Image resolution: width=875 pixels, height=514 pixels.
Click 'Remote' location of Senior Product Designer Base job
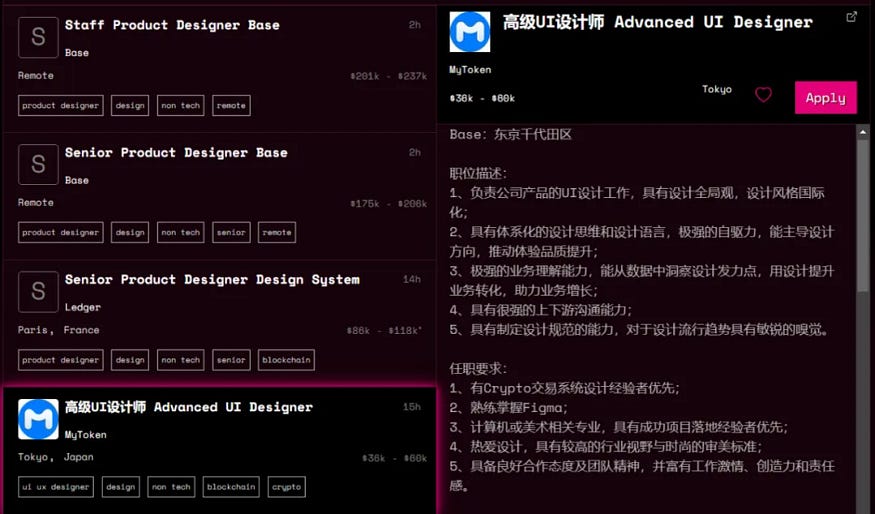(36, 203)
